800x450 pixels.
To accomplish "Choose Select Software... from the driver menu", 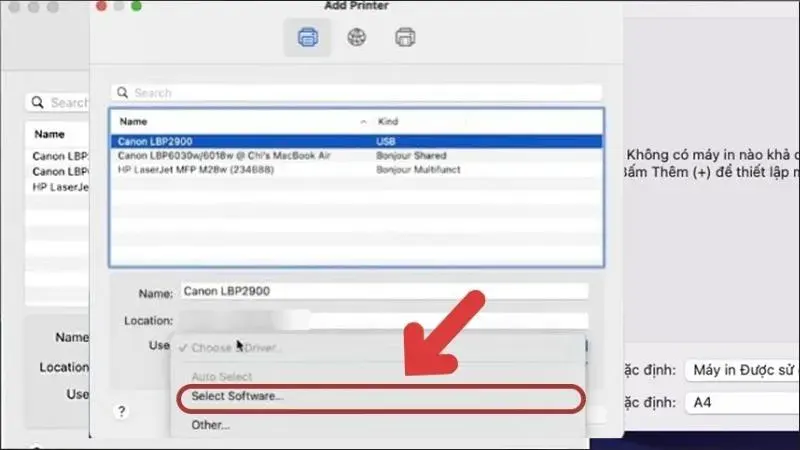I will point(238,397).
